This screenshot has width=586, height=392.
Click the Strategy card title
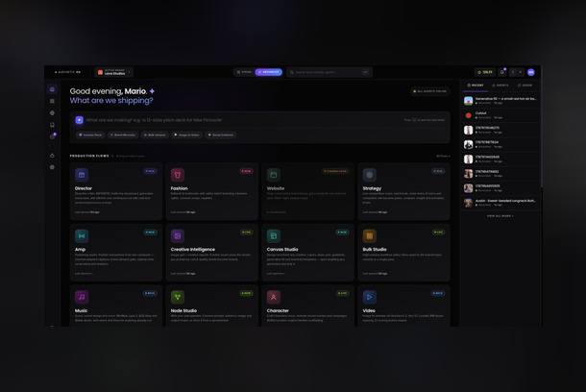pos(372,188)
